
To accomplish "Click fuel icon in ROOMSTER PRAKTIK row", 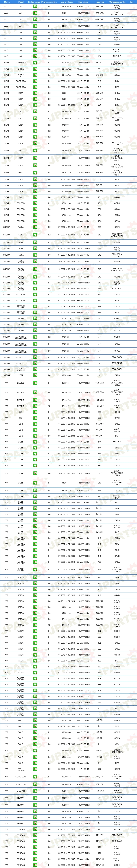I will pyautogui.click(x=35, y=369).
